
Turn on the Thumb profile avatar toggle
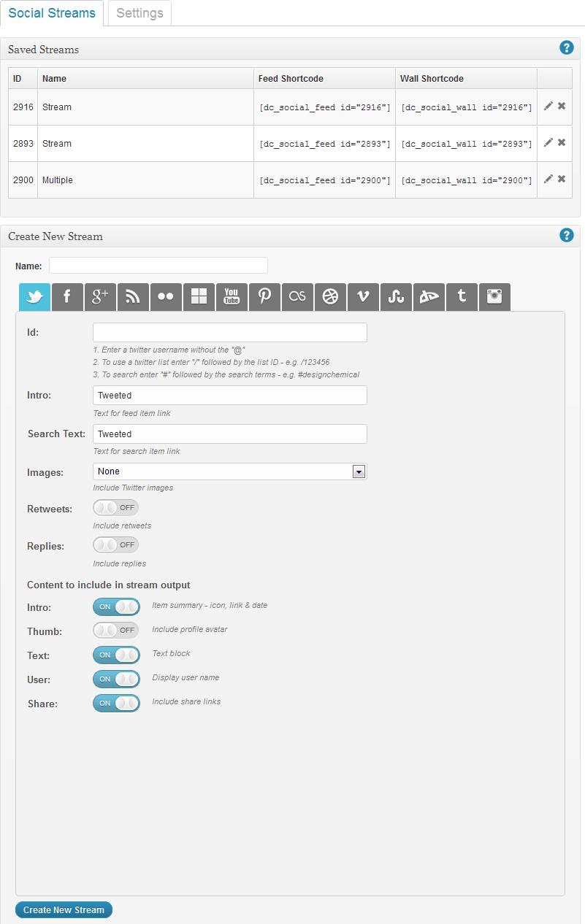(115, 630)
